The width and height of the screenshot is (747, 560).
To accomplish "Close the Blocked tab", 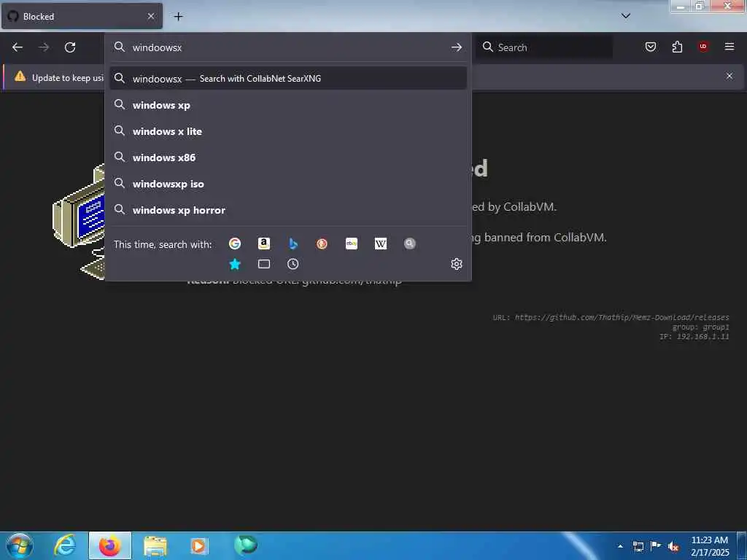I will [151, 16].
